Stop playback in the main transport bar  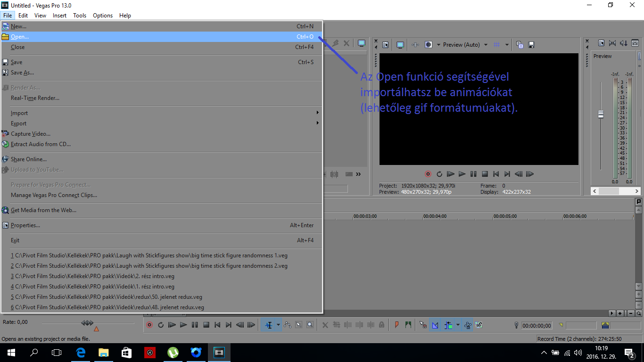coord(206,325)
